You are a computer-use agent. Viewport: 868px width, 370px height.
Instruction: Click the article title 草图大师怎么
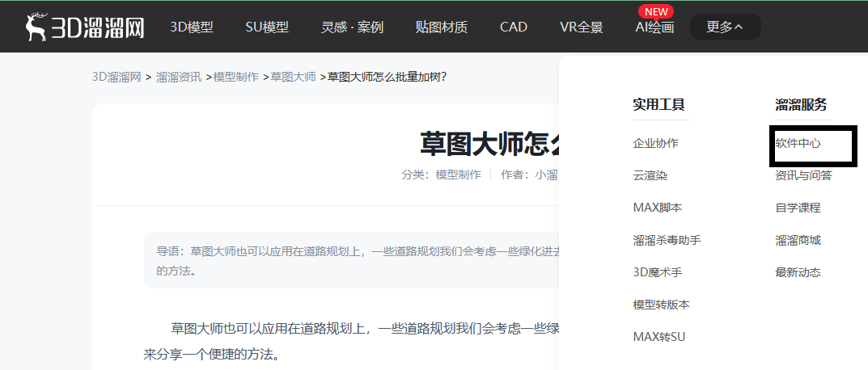click(x=489, y=143)
